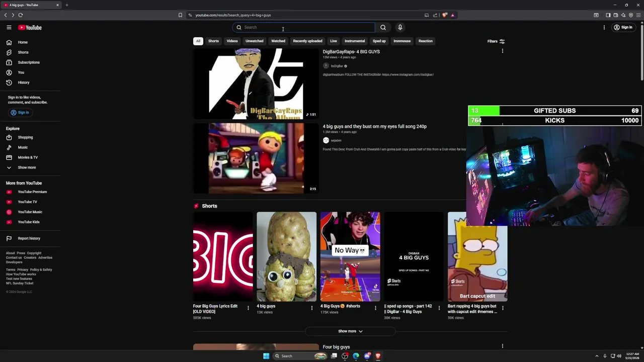Start voice search with the microphone icon
Screen dimensions: 644x362
(400, 28)
